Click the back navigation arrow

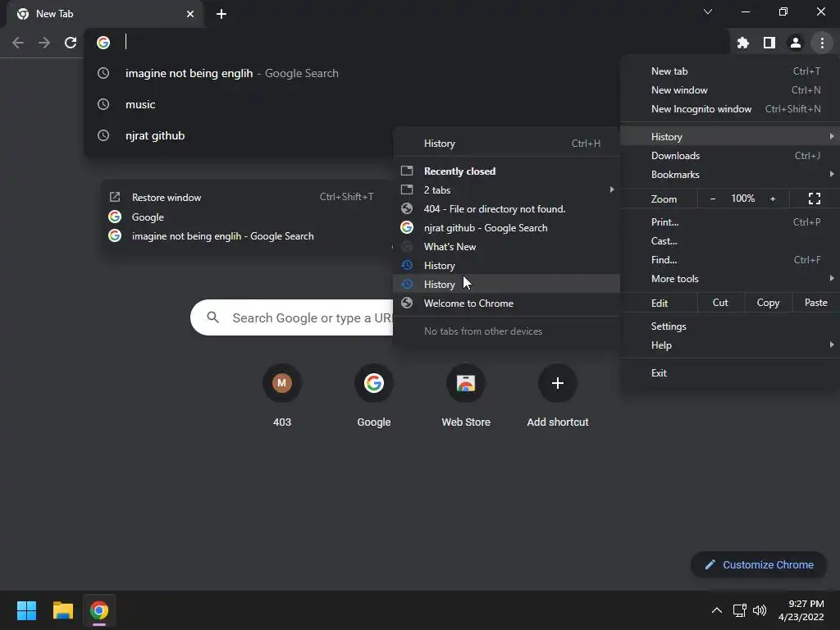click(18, 43)
